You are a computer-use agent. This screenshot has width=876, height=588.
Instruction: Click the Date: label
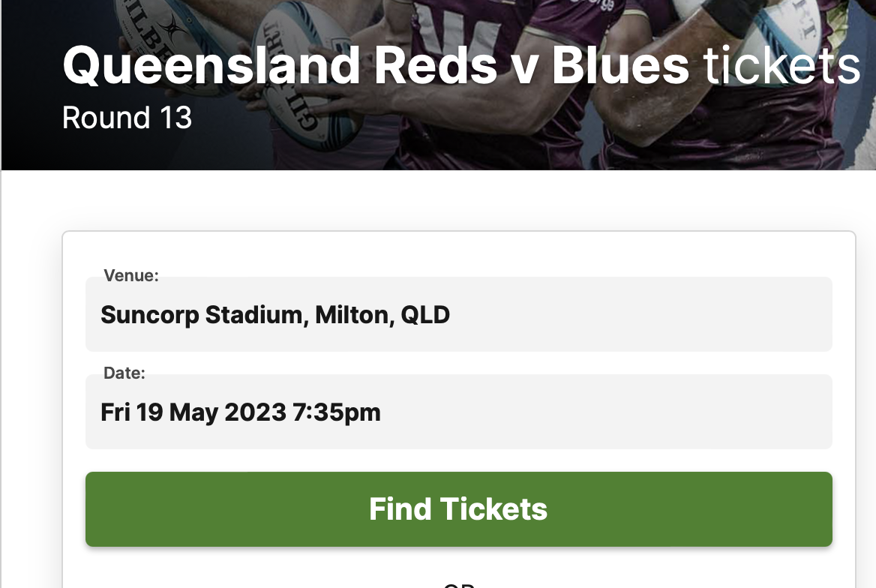[x=124, y=373]
